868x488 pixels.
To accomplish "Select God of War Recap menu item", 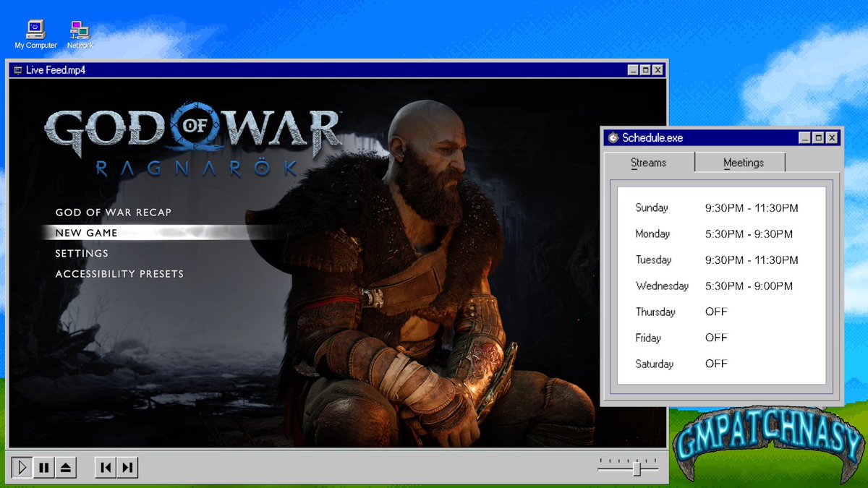I will pos(114,213).
